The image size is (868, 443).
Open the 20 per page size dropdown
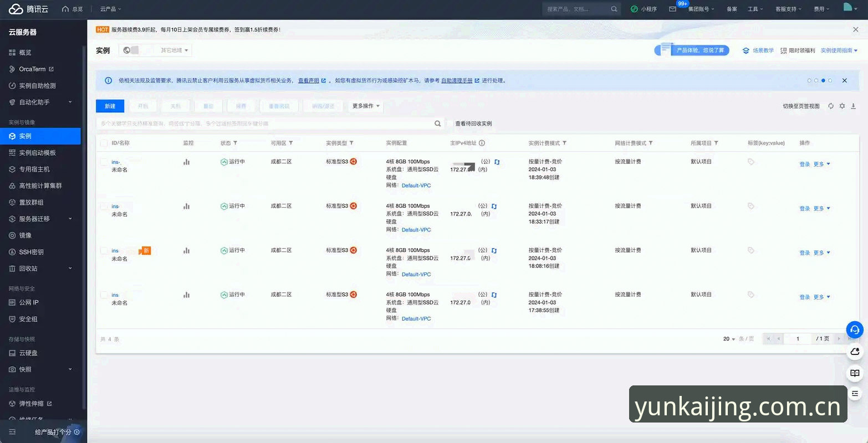729,339
